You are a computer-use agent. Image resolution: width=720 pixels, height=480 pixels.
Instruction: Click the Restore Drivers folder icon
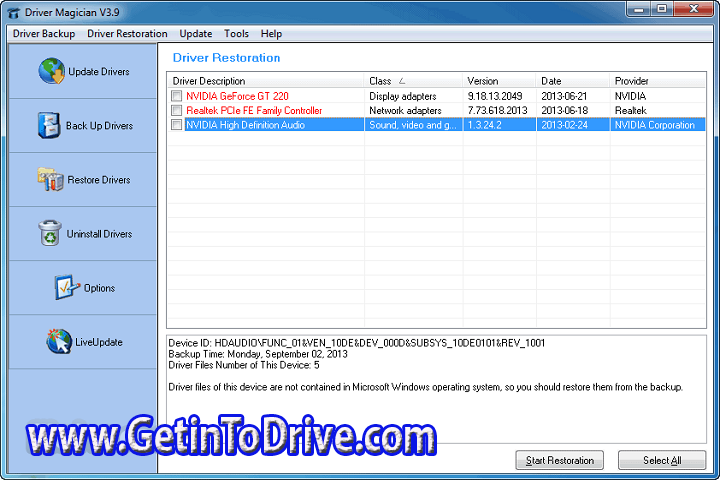point(50,179)
